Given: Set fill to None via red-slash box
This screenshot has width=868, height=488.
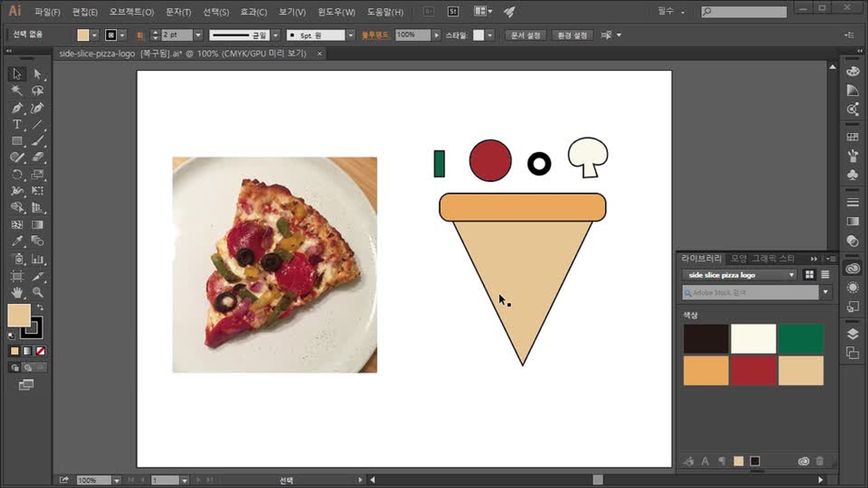Looking at the screenshot, I should coord(40,351).
